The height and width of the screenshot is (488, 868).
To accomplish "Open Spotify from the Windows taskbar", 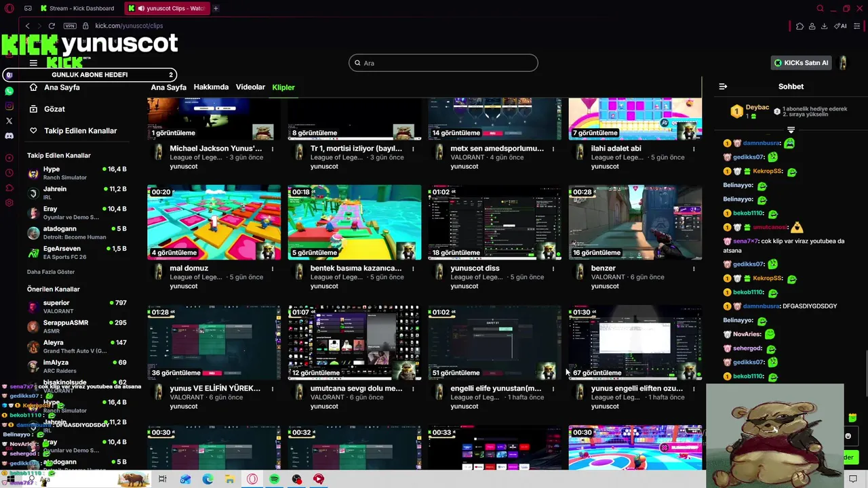I will click(x=275, y=479).
